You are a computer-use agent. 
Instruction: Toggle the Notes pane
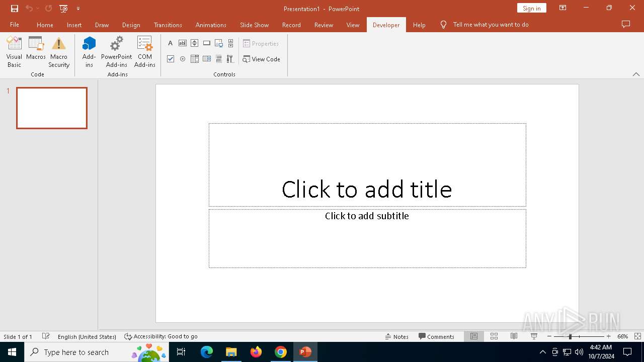(397, 336)
